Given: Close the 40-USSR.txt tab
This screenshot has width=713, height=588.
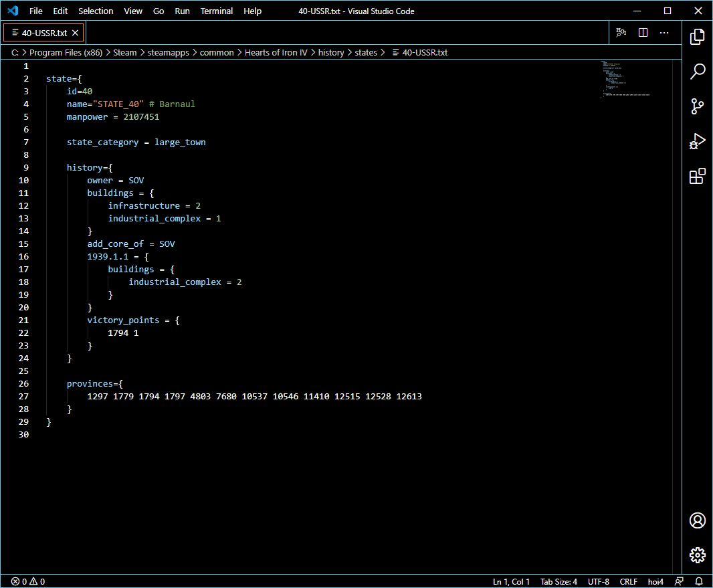Looking at the screenshot, I should click(x=76, y=33).
